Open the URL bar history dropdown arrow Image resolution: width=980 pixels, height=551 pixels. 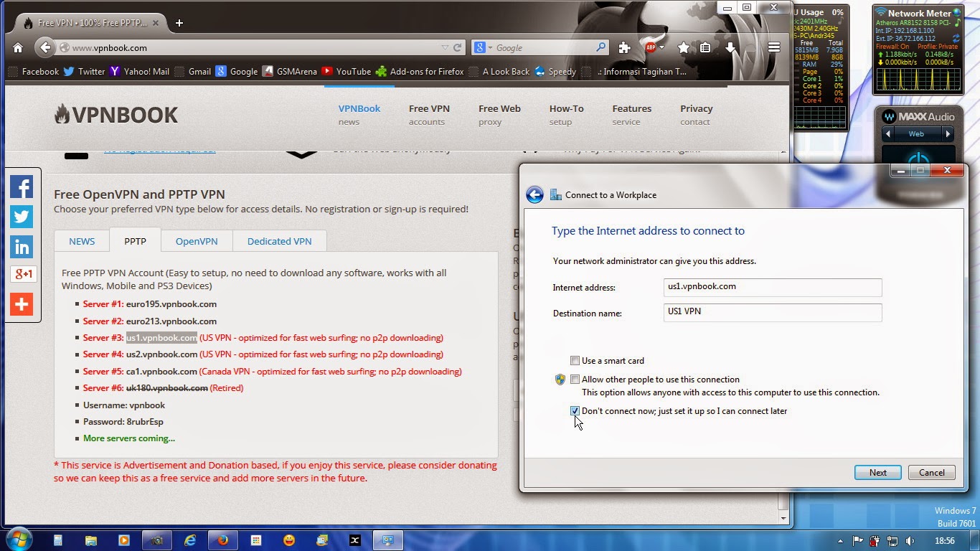[x=445, y=48]
